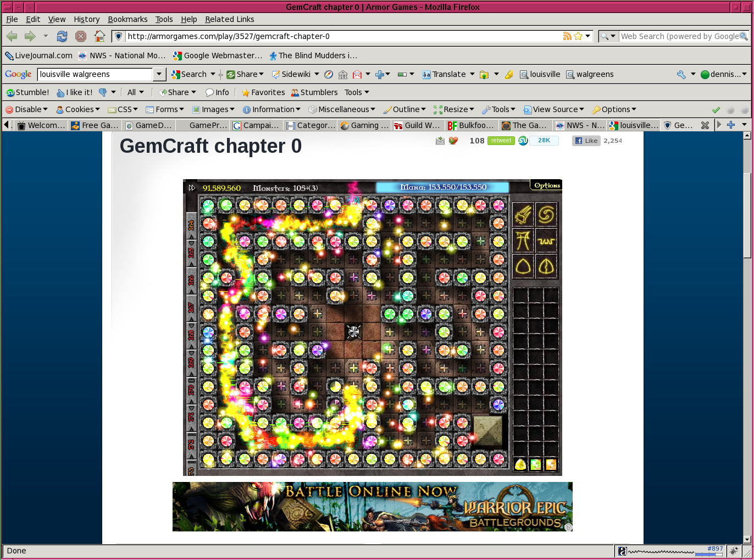Open the Translate dropdown
Screen dimensions: 754x560
[x=448, y=74]
